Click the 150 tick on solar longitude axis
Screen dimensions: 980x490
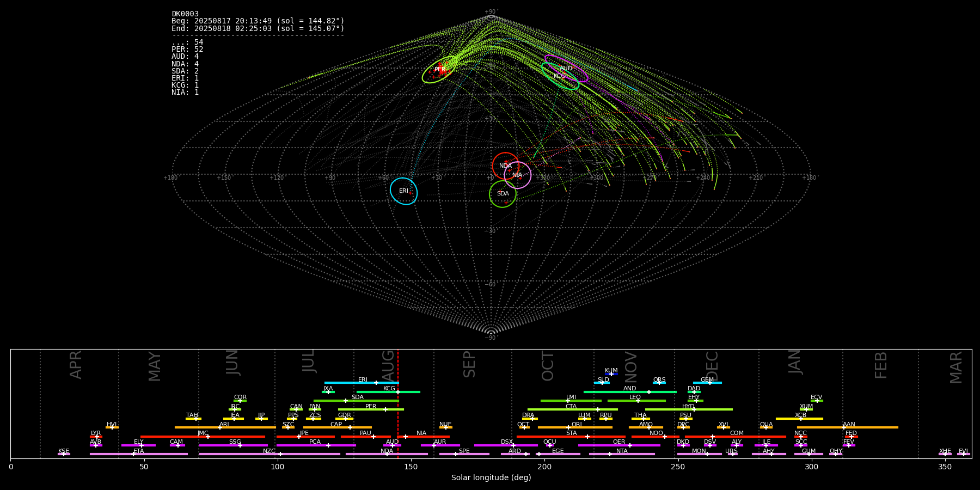(411, 467)
